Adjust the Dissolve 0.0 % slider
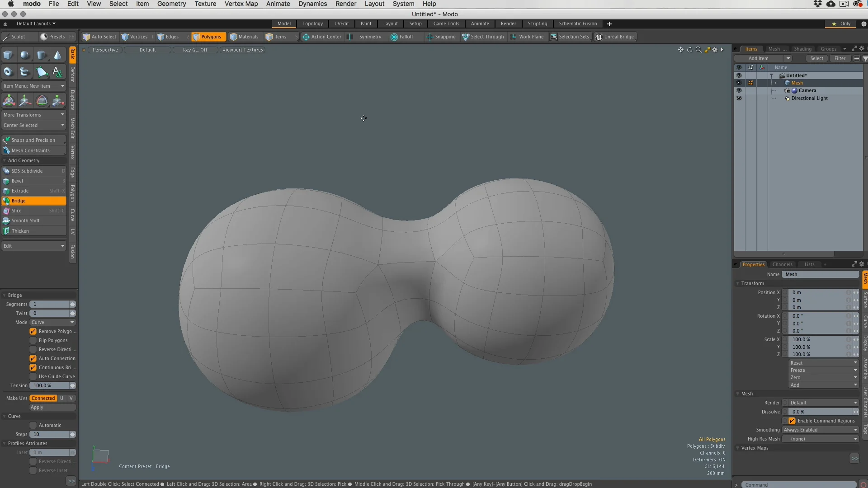 click(x=823, y=412)
